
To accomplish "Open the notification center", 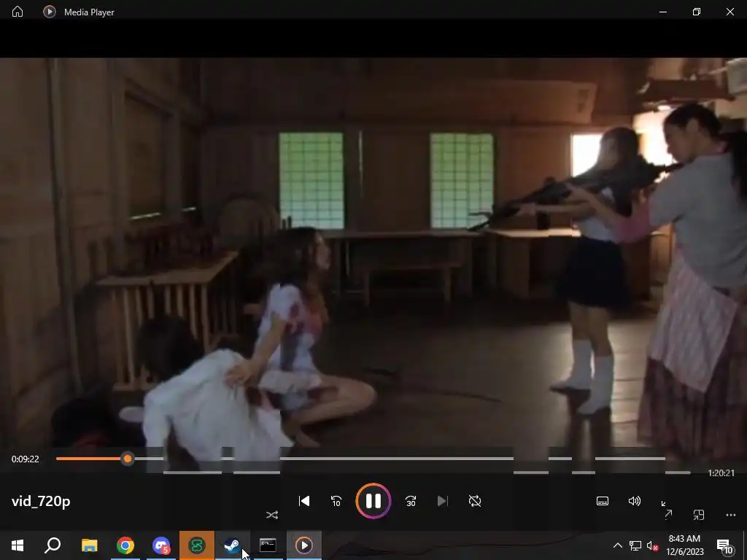I will tap(724, 545).
